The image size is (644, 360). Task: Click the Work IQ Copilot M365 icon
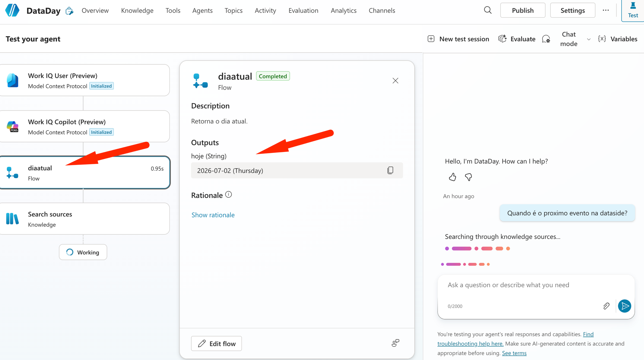13,126
